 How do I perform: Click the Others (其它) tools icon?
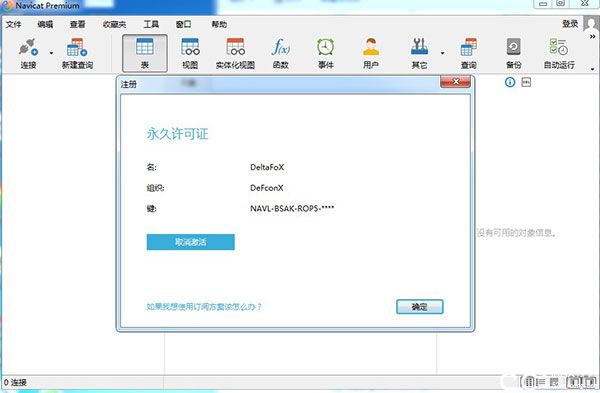tap(419, 53)
